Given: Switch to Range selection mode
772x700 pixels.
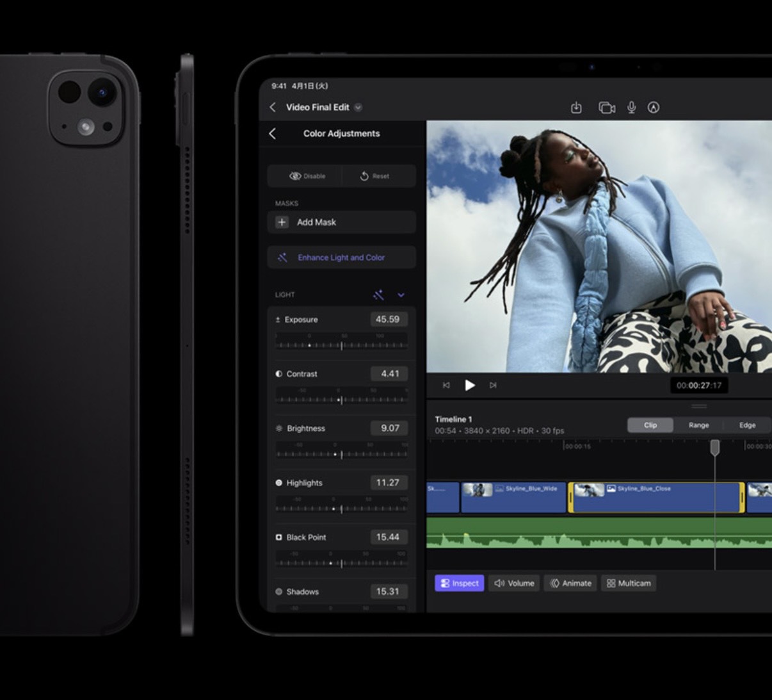Looking at the screenshot, I should click(698, 425).
